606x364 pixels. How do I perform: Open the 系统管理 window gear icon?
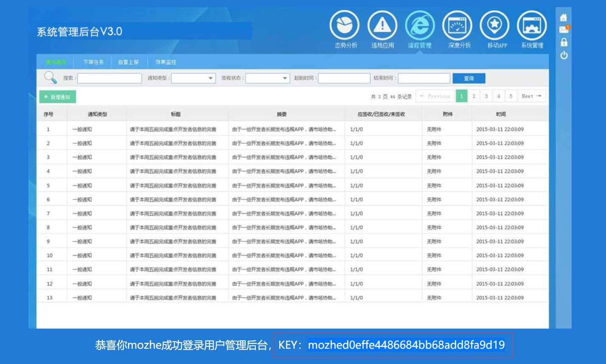click(x=532, y=25)
